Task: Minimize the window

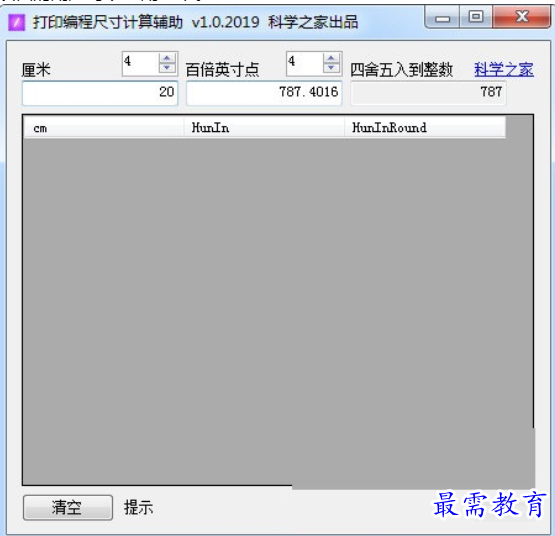Action: click(x=442, y=17)
